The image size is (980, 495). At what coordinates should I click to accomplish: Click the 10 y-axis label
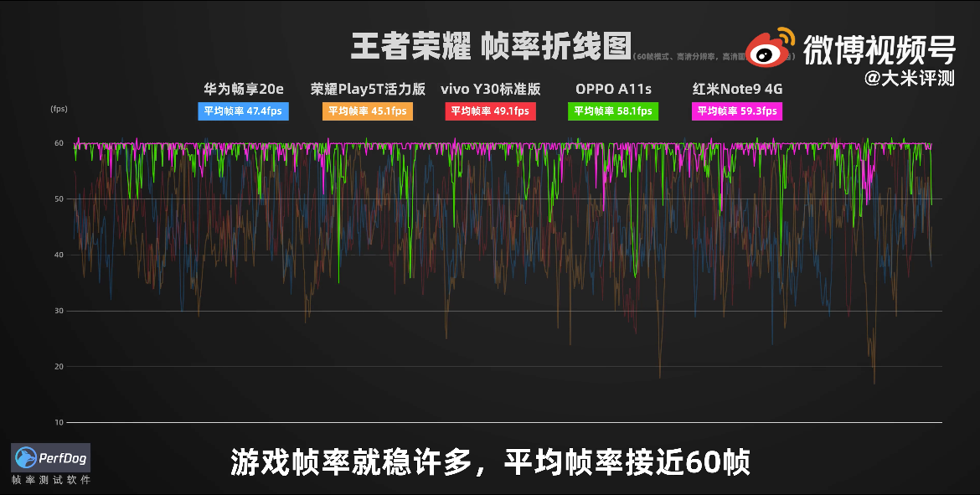59,422
